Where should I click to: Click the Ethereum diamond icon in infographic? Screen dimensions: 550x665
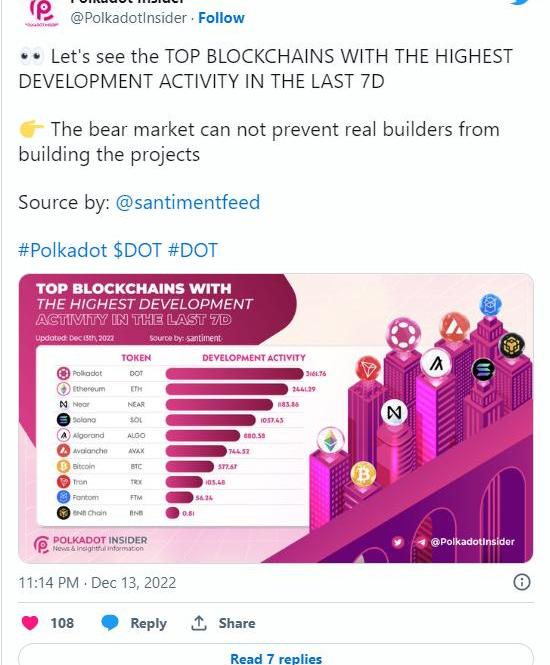(330, 441)
